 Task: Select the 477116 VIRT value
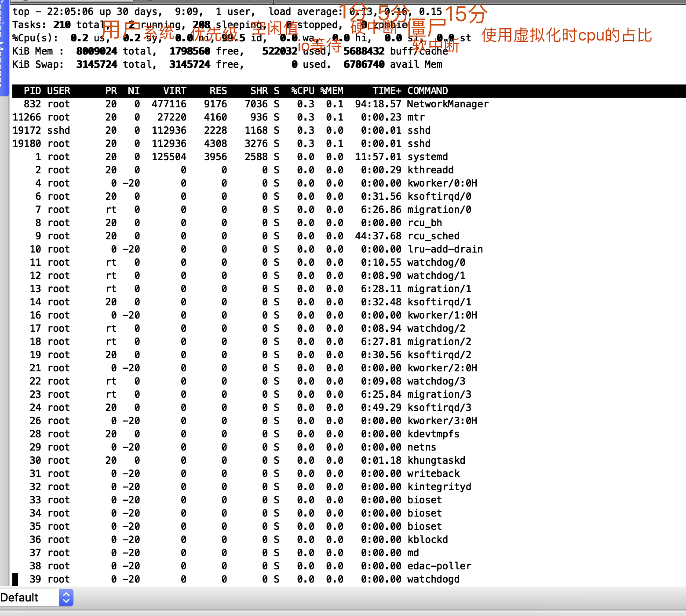click(169, 104)
